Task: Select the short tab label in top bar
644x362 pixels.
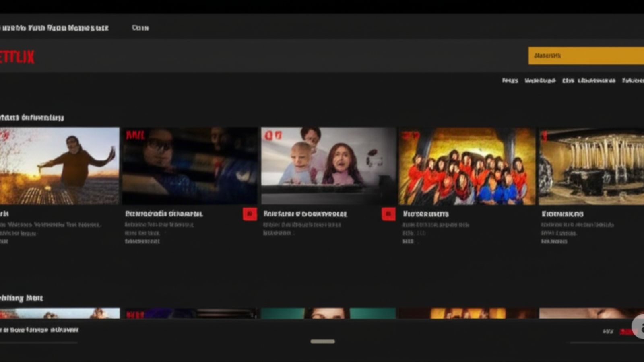Action: (x=140, y=28)
